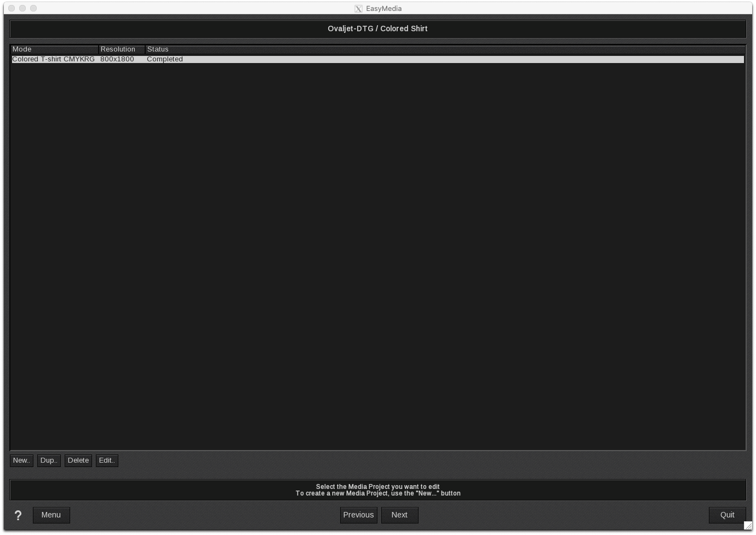The width and height of the screenshot is (756, 535).
Task: Click the 800x1800 resolution cell
Action: (117, 59)
